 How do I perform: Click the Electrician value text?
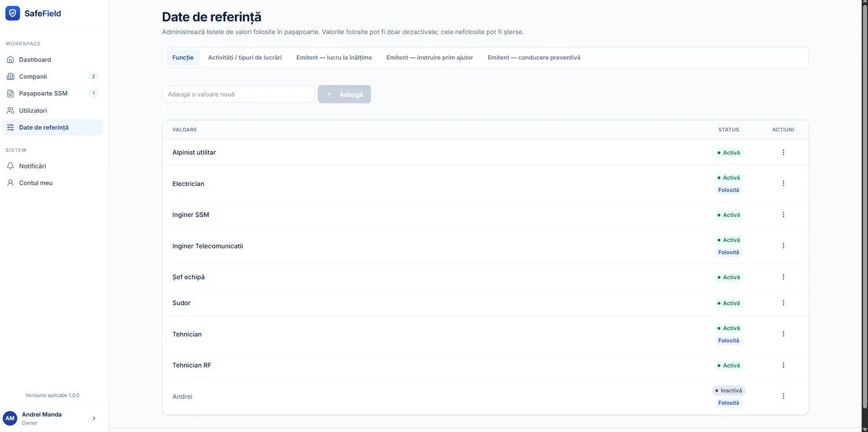coord(188,184)
